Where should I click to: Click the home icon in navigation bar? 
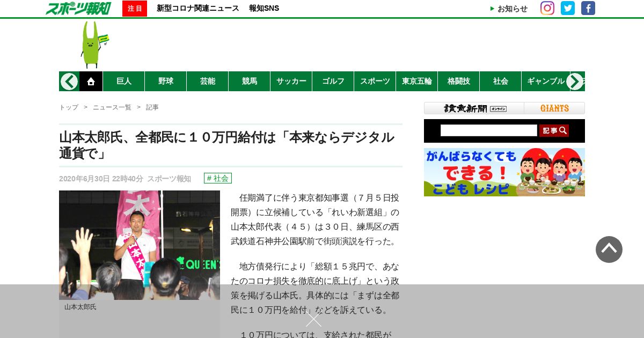coord(91,82)
